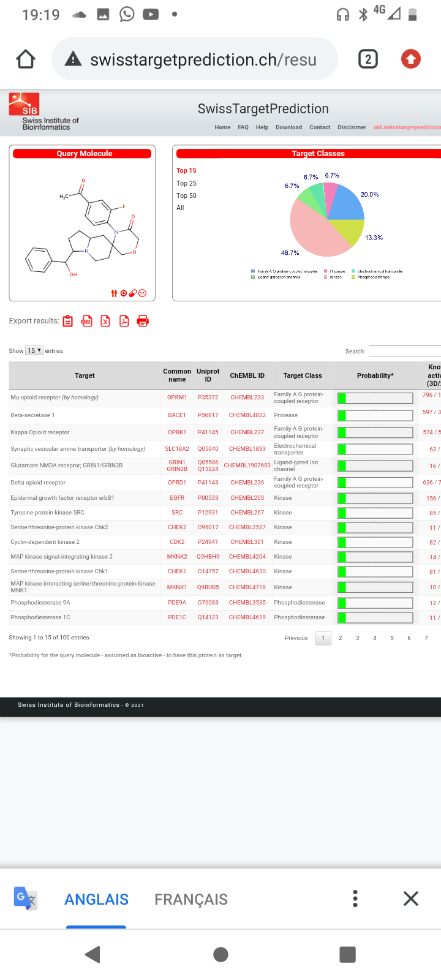Sort table by Probability column header
Image resolution: width=441 pixels, height=980 pixels.
pos(375,375)
